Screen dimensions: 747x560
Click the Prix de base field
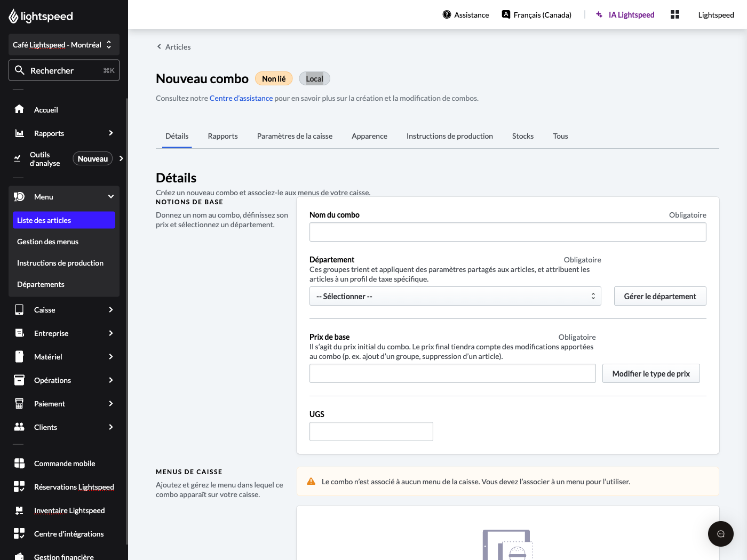point(452,373)
